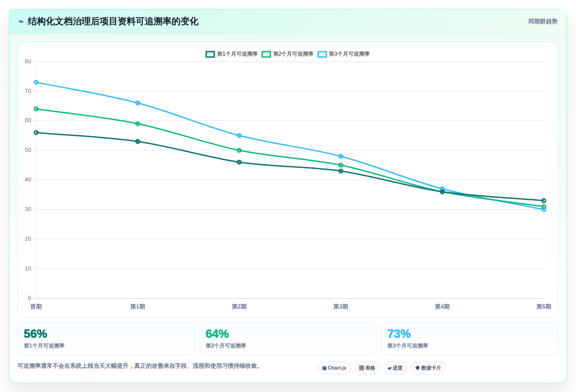Select the 表格 tag chip
The height and width of the screenshot is (392, 576).
pyautogui.click(x=367, y=368)
